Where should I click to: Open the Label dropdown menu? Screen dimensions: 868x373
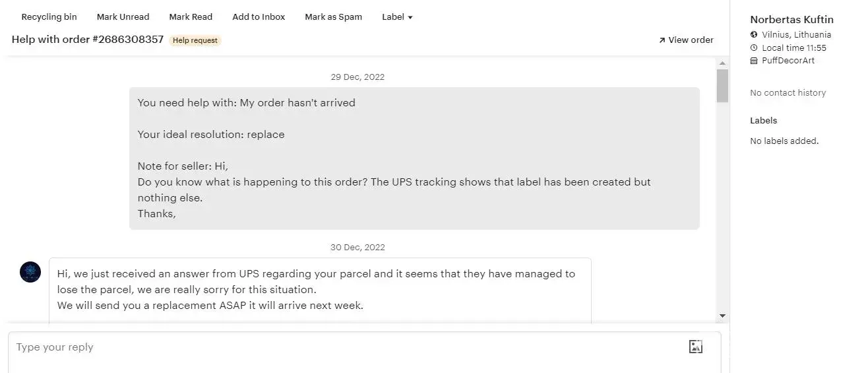397,17
